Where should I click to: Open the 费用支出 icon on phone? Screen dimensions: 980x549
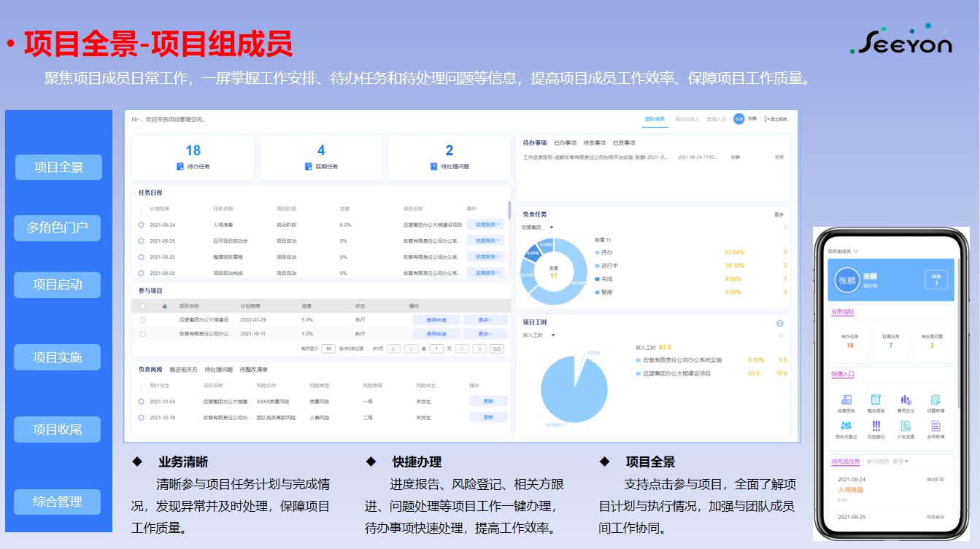[906, 400]
